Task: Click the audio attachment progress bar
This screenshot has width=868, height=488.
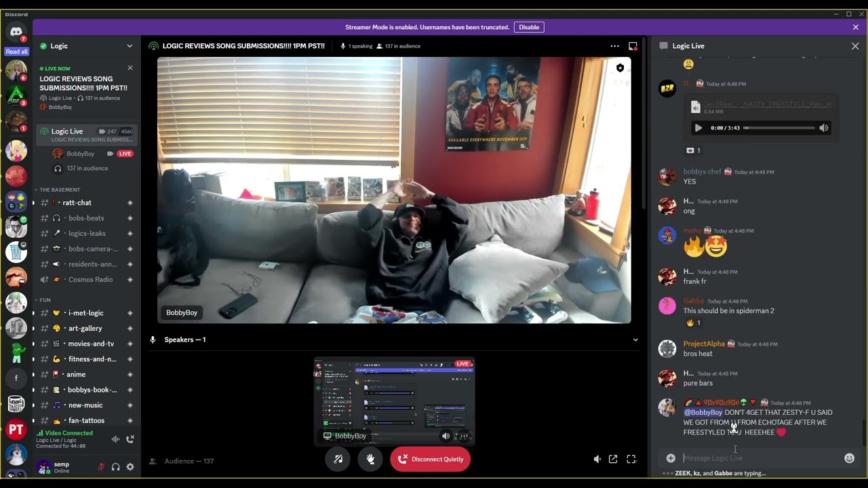Action: pos(780,127)
